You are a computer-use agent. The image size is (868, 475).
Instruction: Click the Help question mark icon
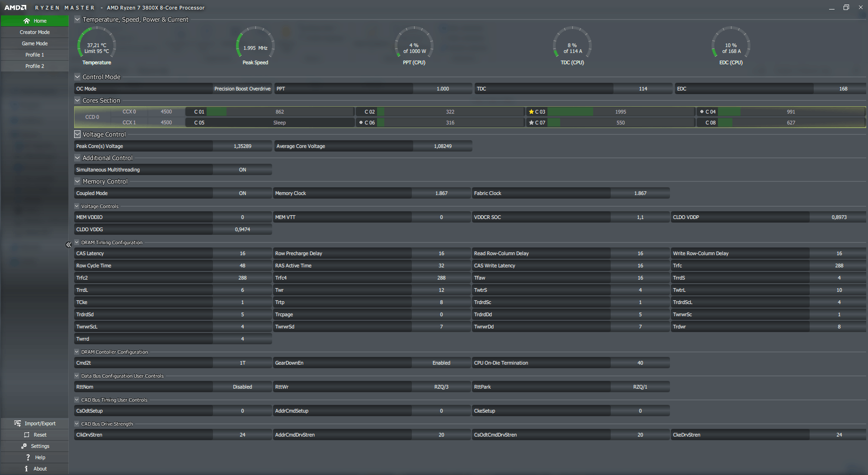pos(28,457)
